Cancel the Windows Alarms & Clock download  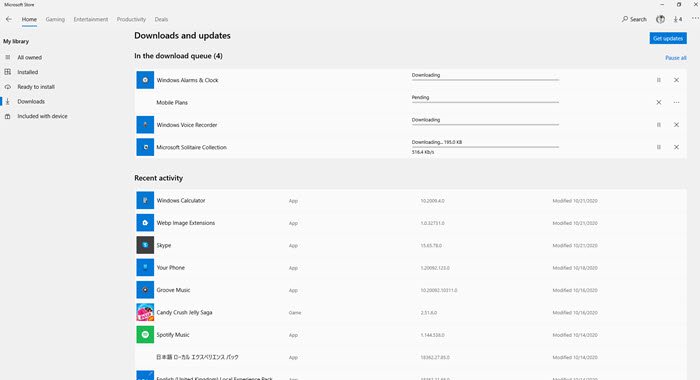click(x=676, y=80)
